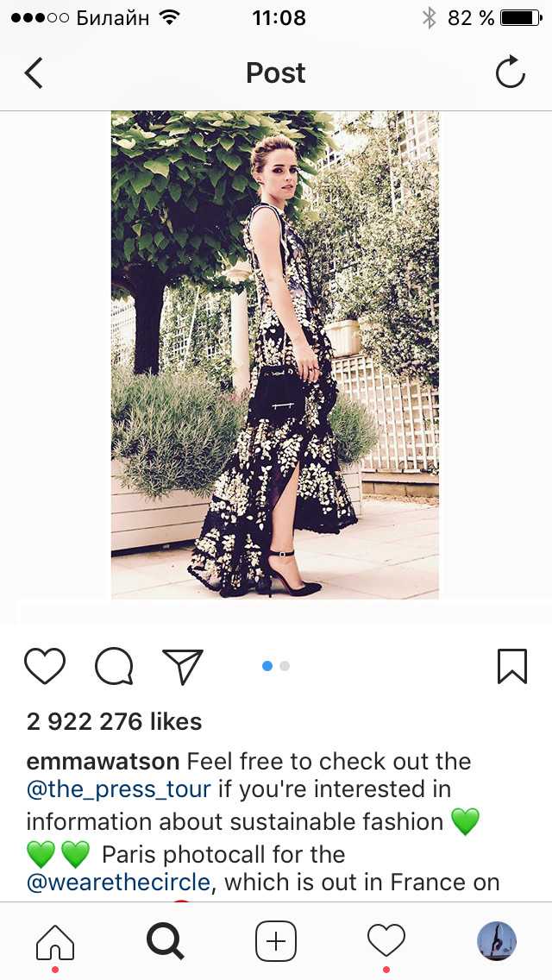Tap the battery status icon
Screen dimensions: 552x980
521,18
